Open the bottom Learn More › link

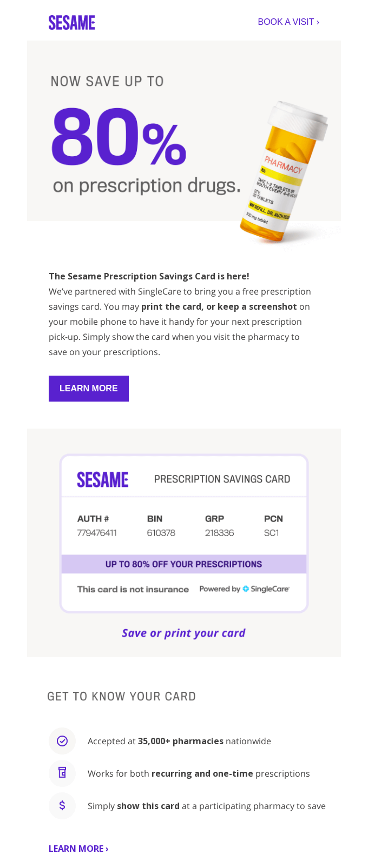tap(78, 849)
